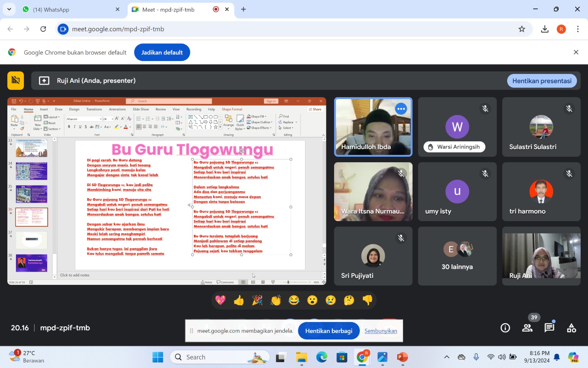
Task: Open the activities shapes icon
Action: point(571,328)
